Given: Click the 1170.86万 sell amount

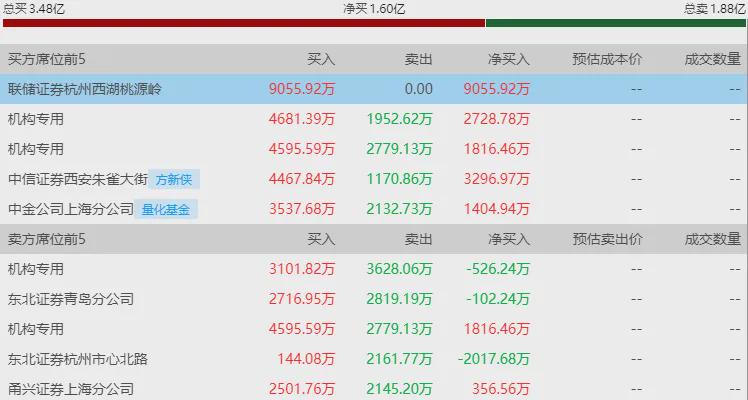Looking at the screenshot, I should pos(399,179).
